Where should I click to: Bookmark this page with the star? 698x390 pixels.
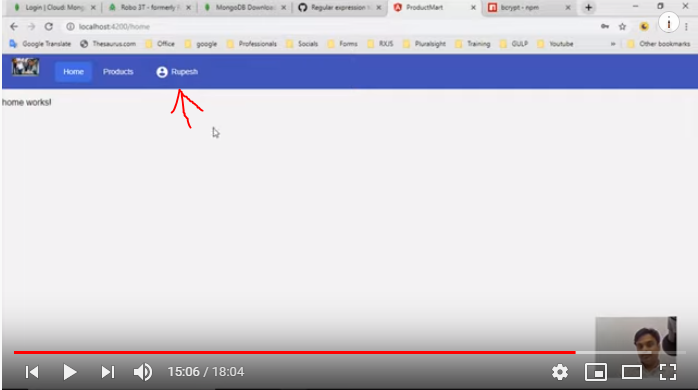tap(622, 27)
